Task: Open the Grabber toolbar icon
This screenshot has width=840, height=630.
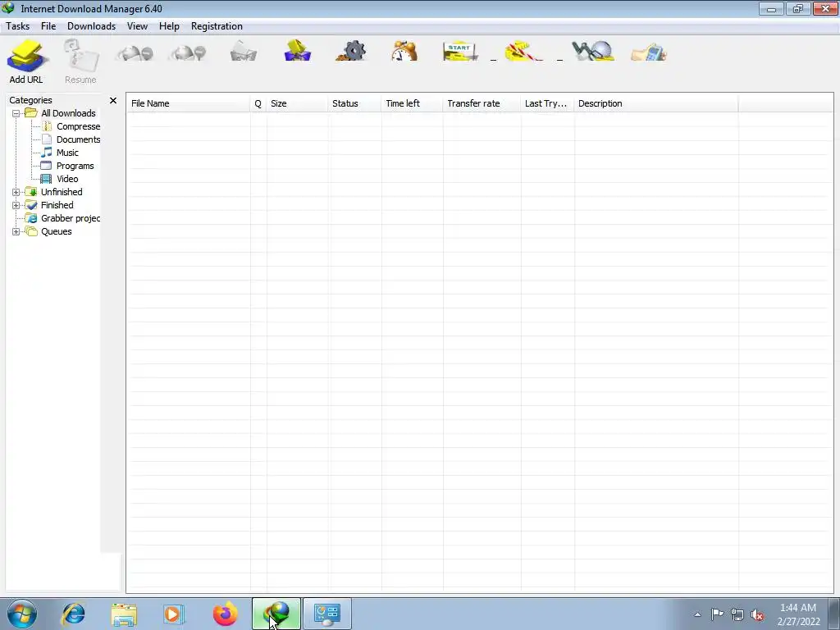Action: pyautogui.click(x=592, y=52)
